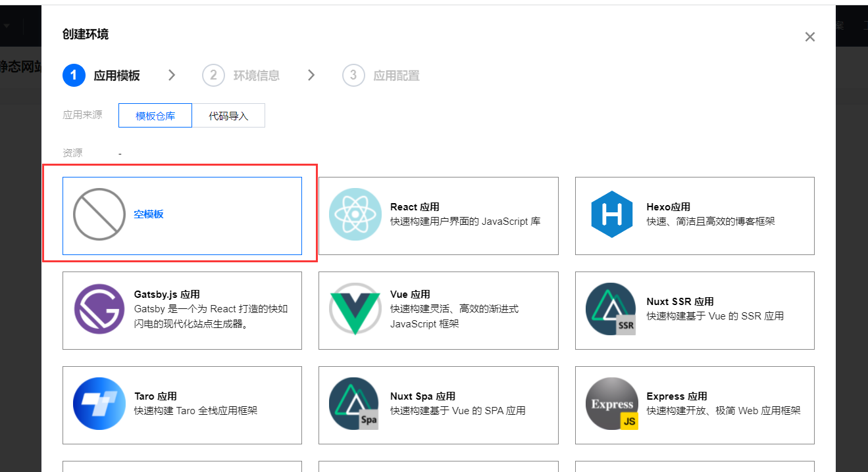
Task: Go to step 3 应用配置
Action: coord(381,76)
